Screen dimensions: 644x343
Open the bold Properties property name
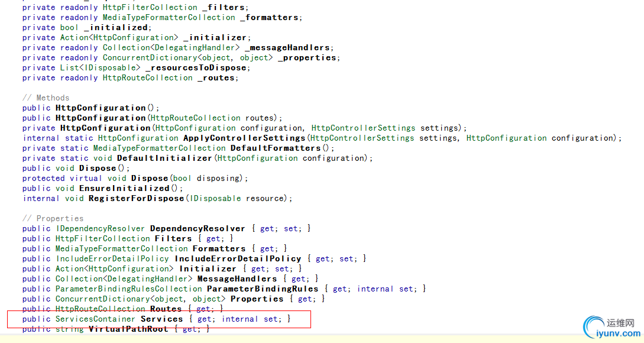[x=257, y=299]
